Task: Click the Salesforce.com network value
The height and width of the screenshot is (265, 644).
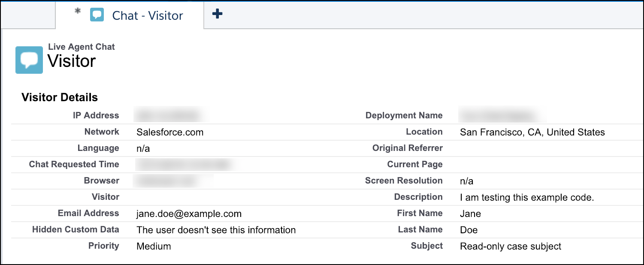Action: pos(170,132)
